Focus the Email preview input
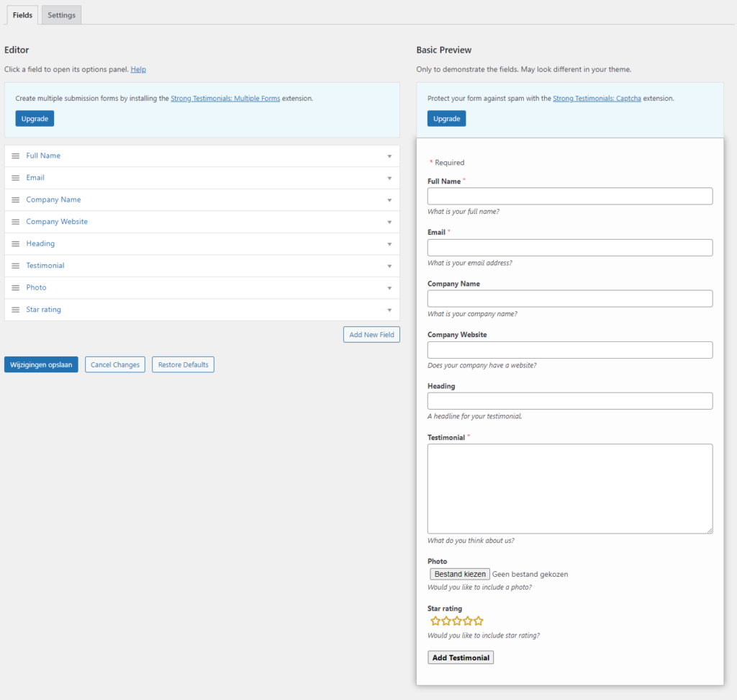The image size is (737, 700). coord(570,248)
